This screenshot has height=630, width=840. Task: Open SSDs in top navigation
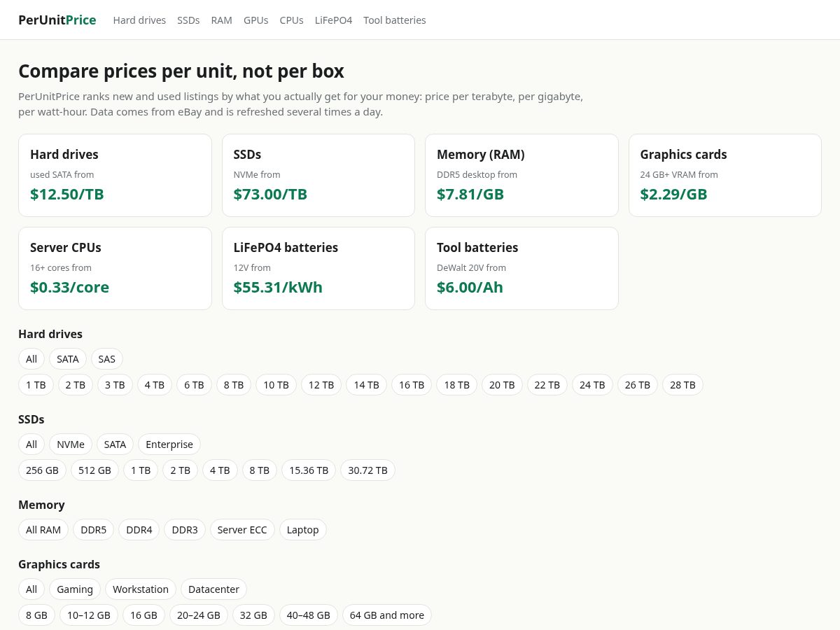tap(188, 20)
